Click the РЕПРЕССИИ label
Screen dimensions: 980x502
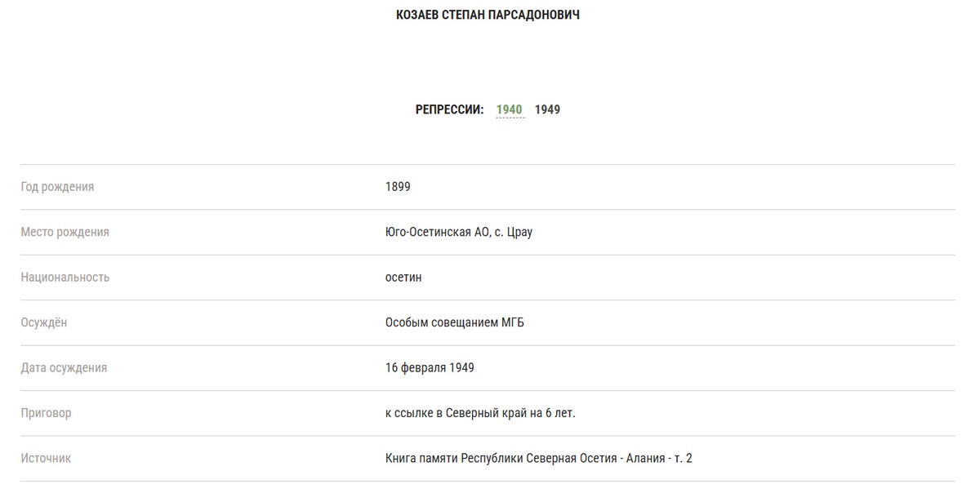pos(449,110)
